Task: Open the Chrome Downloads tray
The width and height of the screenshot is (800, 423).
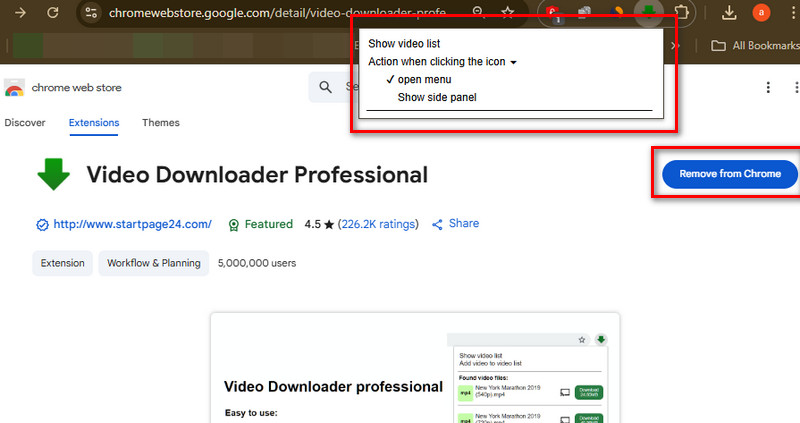Action: (x=729, y=13)
